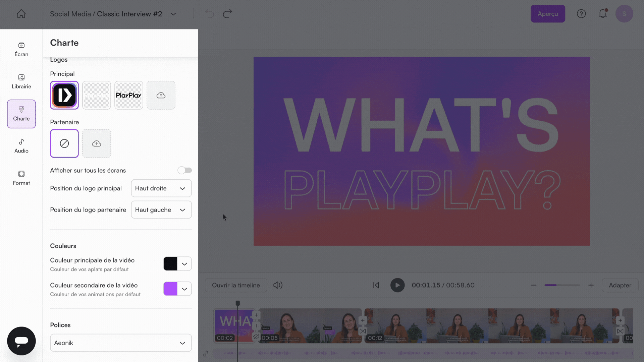Expand the Aeonik font dropdown
This screenshot has width=644, height=362.
pos(121,343)
